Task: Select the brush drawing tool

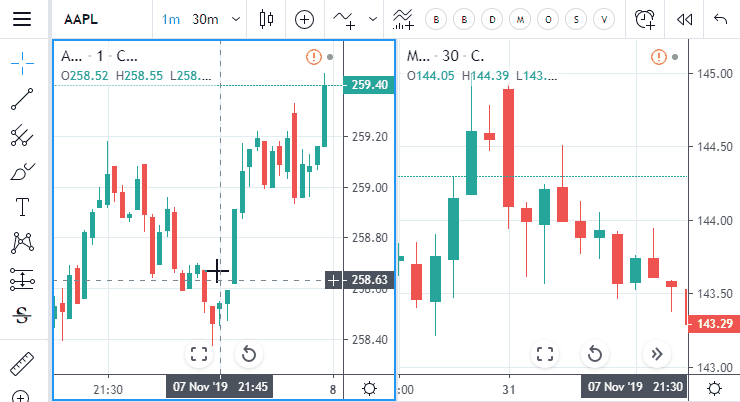Action: [x=22, y=172]
